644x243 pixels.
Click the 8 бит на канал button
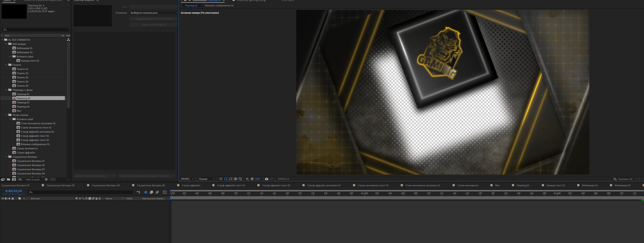[33, 179]
